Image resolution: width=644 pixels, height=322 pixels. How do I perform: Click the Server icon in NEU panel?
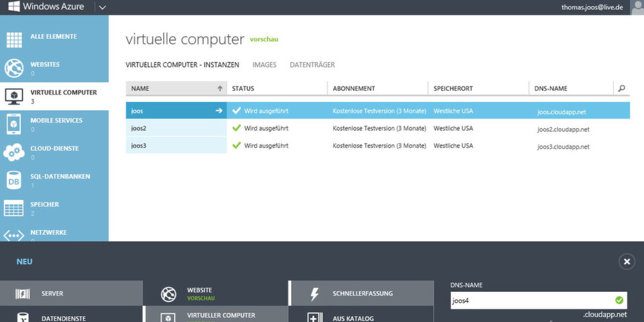23,294
